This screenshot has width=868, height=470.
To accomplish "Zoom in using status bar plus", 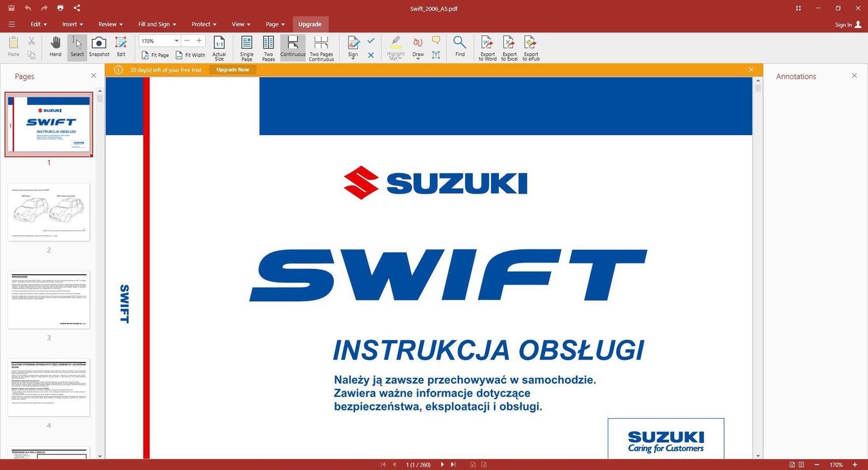I will [855, 464].
